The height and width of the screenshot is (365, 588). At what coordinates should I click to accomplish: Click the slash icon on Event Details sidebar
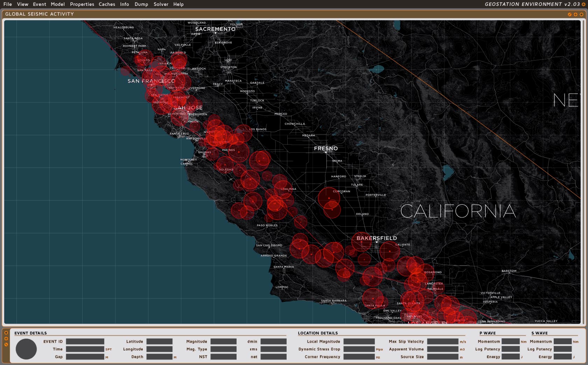click(x=6, y=345)
